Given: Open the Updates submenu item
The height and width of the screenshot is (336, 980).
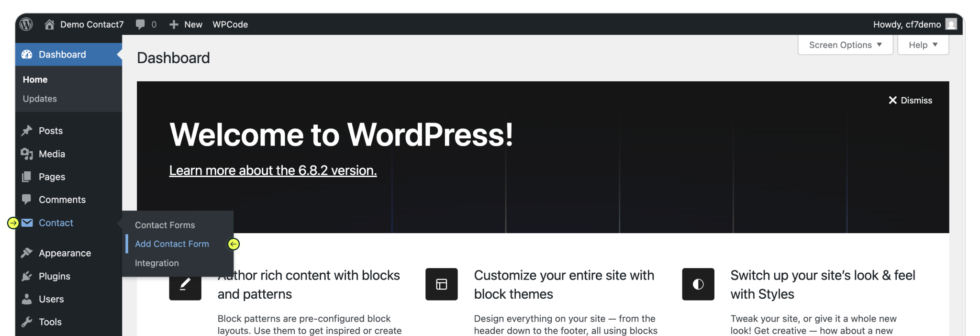Looking at the screenshot, I should pos(40,99).
